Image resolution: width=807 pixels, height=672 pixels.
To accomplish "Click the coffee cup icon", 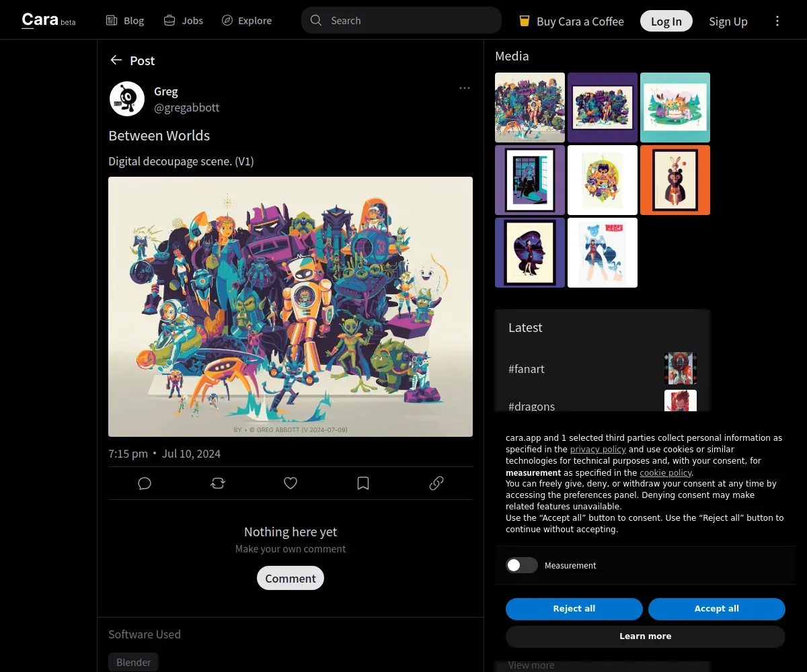I will pyautogui.click(x=525, y=21).
